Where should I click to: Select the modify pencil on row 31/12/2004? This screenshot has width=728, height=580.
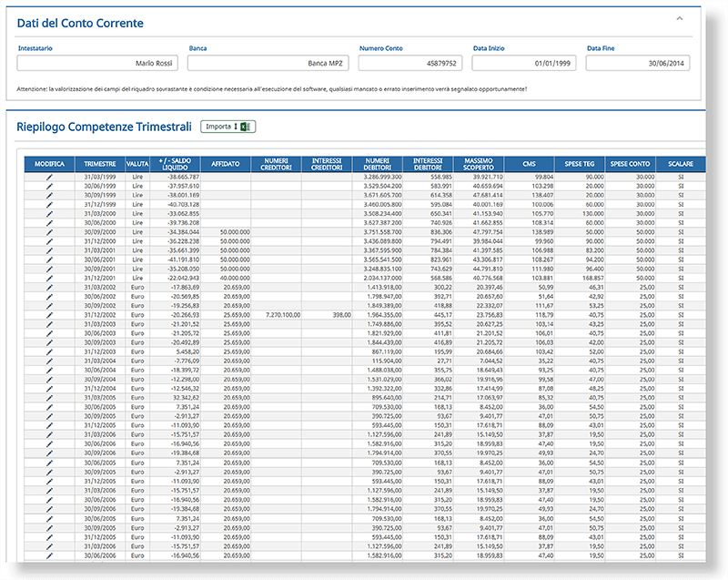tap(49, 389)
